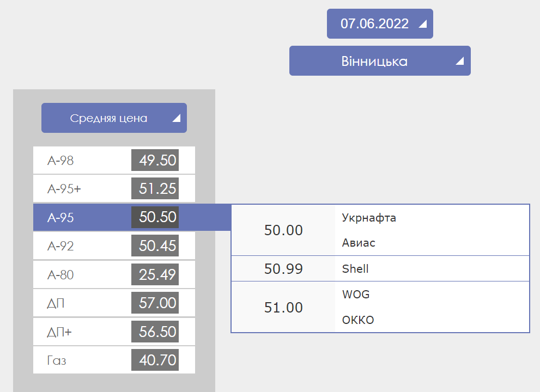Click the WOG station name
Viewport: 540px width, 392px height.
pos(356,295)
